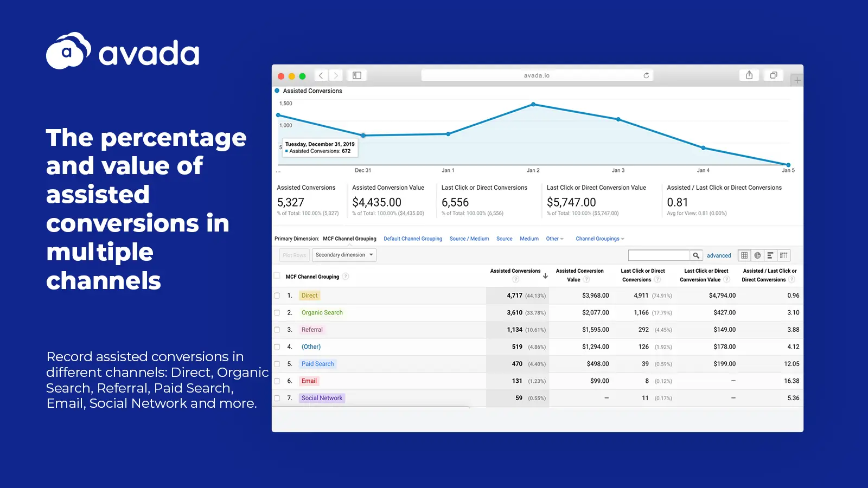Click the Dec 31 chart data point
This screenshot has width=868, height=488.
pyautogui.click(x=363, y=135)
